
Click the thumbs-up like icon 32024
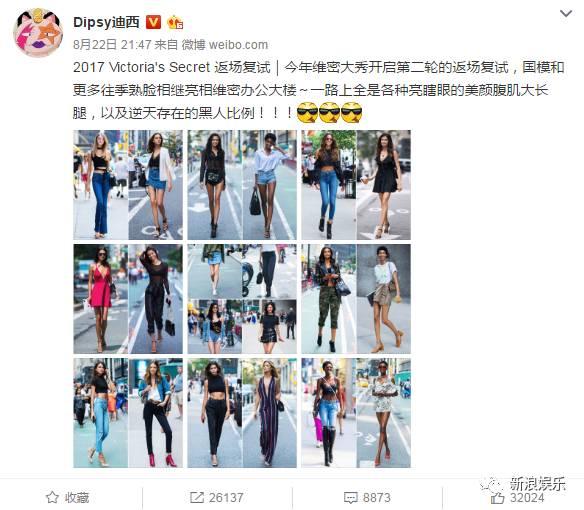(x=497, y=497)
